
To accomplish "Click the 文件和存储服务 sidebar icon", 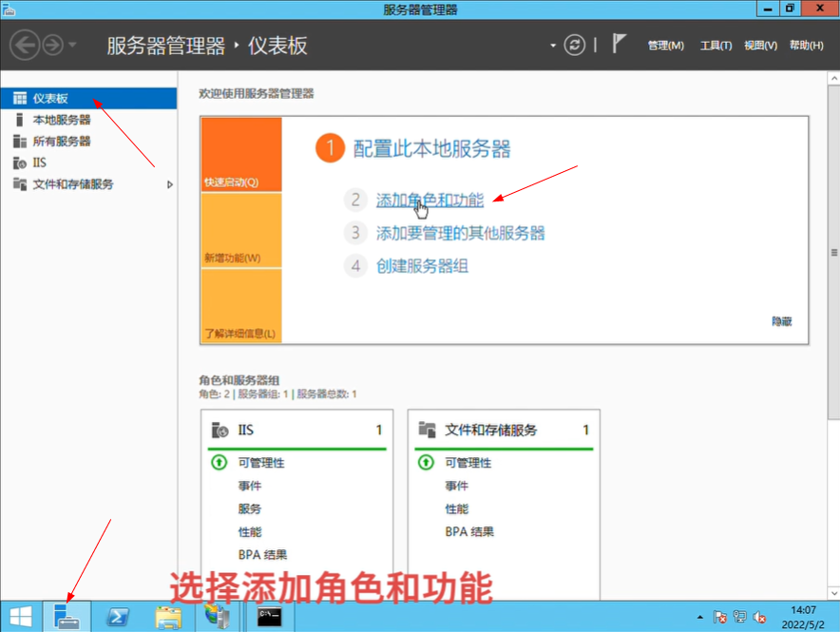I will [20, 184].
